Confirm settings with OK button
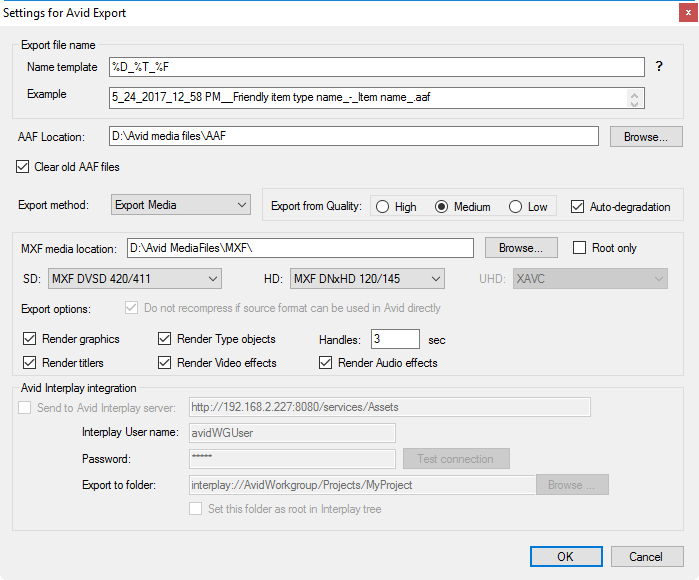This screenshot has width=699, height=580. pyautogui.click(x=566, y=556)
